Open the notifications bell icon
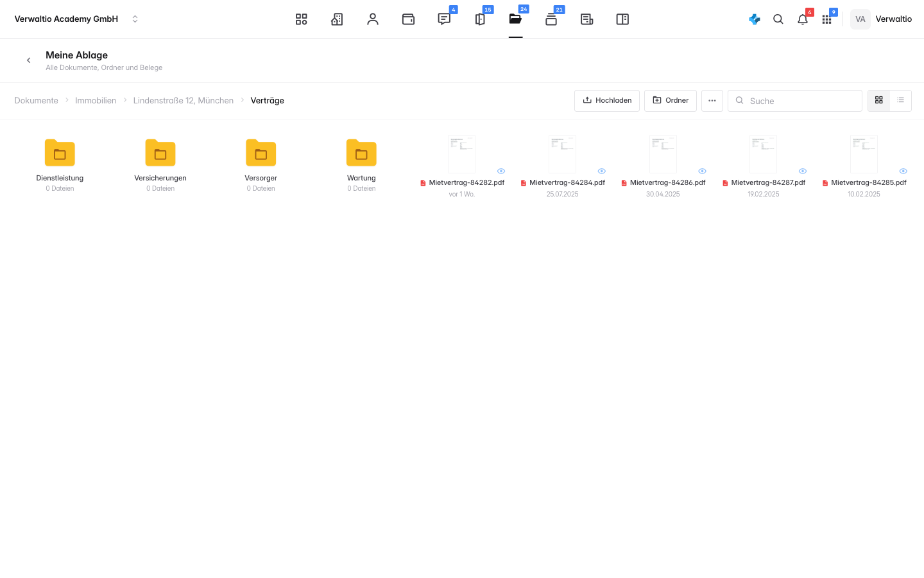Image resolution: width=924 pixels, height=578 pixels. (x=803, y=19)
